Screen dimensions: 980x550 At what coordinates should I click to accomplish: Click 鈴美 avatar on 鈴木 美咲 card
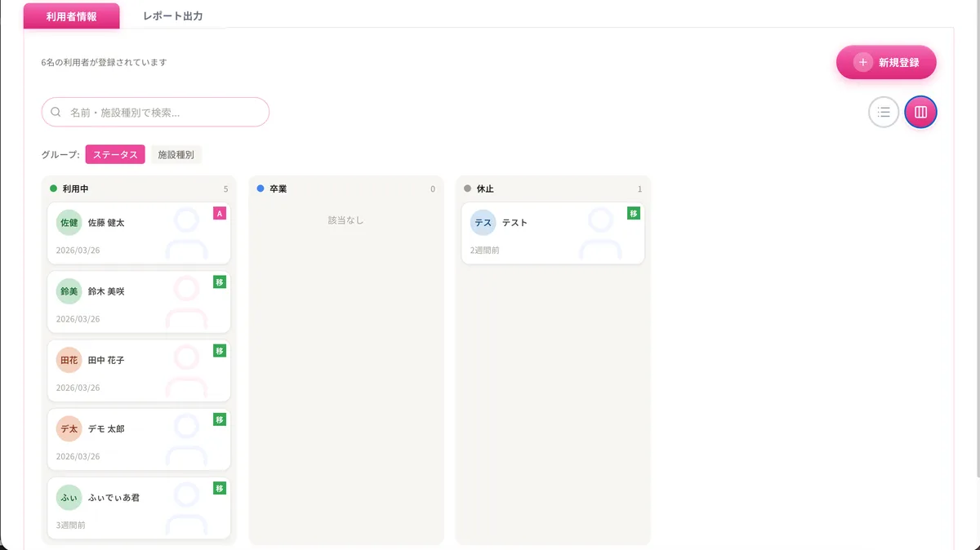(69, 291)
